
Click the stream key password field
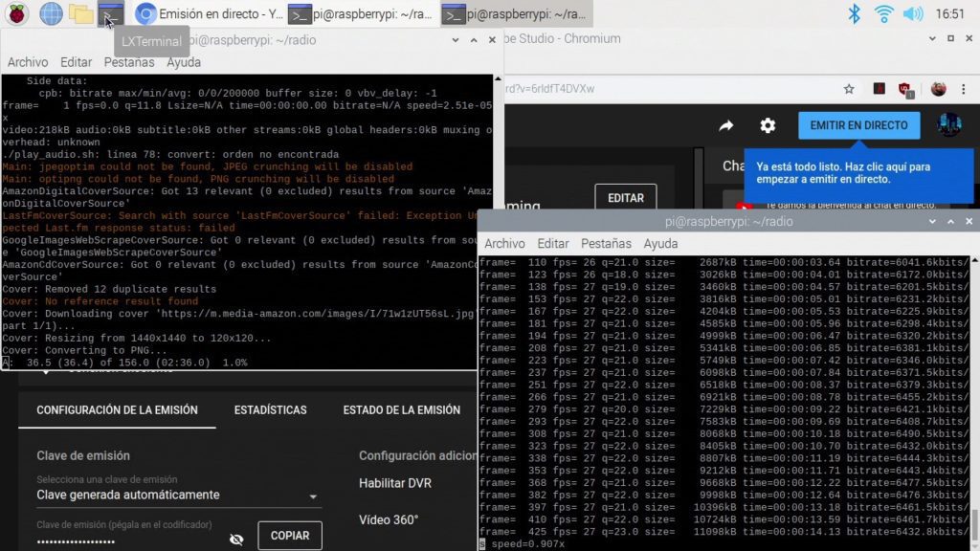[x=124, y=540]
